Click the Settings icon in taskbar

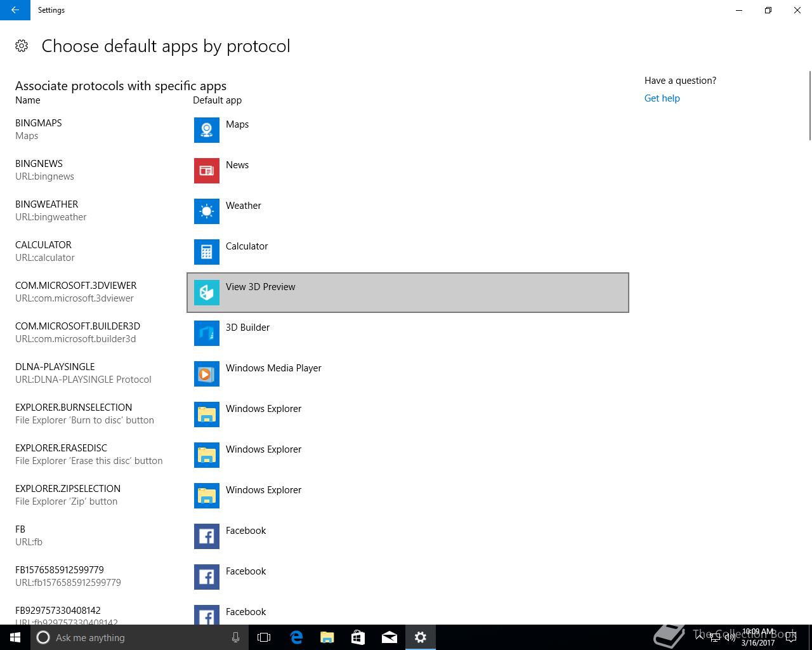tap(420, 637)
